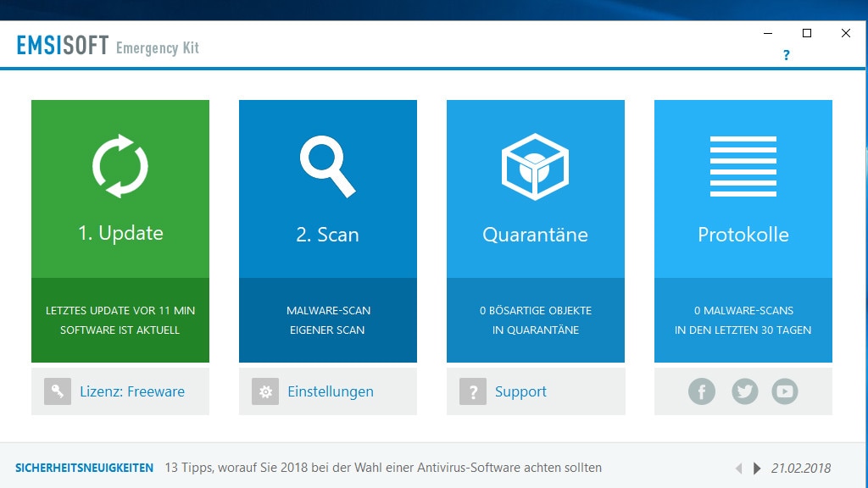Click the Emsisoft Emergency Kit logo
The image size is (868, 488).
coord(108,46)
